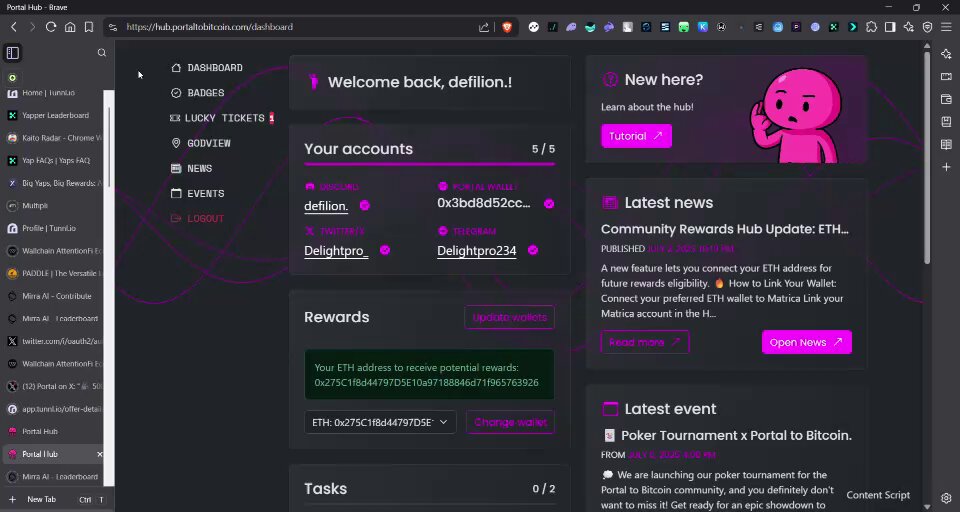
Task: Open the right sidebar reading list icon
Action: pyautogui.click(x=947, y=145)
